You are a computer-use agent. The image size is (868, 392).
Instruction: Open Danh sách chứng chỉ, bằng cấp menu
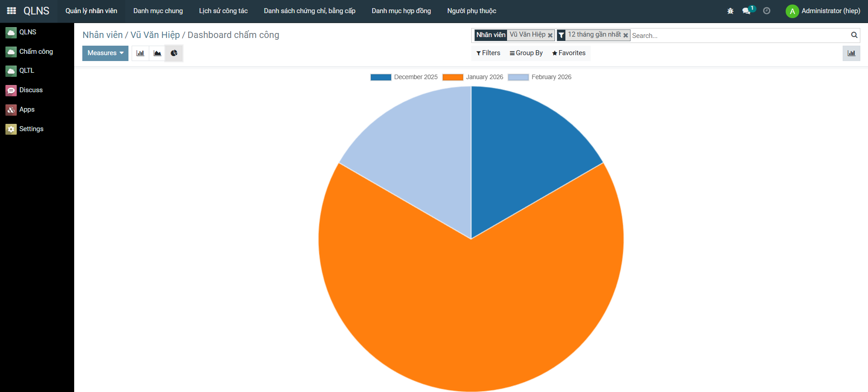click(x=310, y=11)
